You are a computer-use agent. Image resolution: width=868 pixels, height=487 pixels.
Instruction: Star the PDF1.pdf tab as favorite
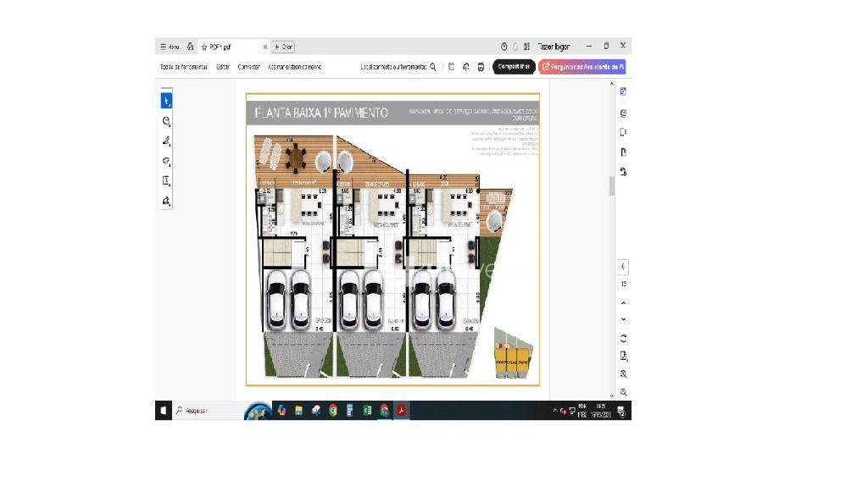coord(204,47)
